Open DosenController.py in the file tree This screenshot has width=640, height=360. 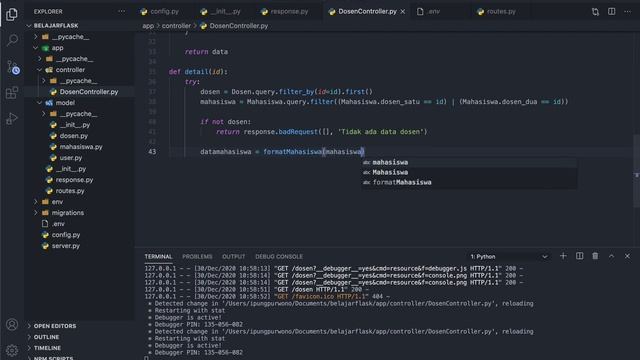coord(89,92)
